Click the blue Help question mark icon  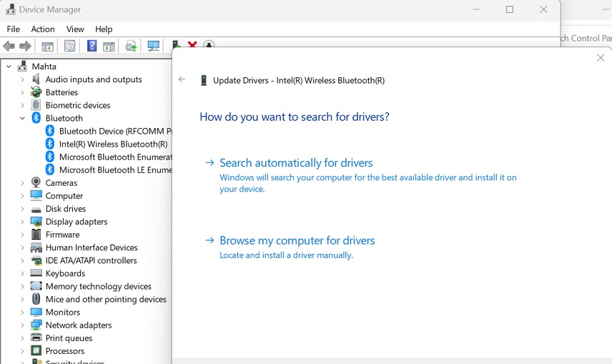tap(92, 46)
